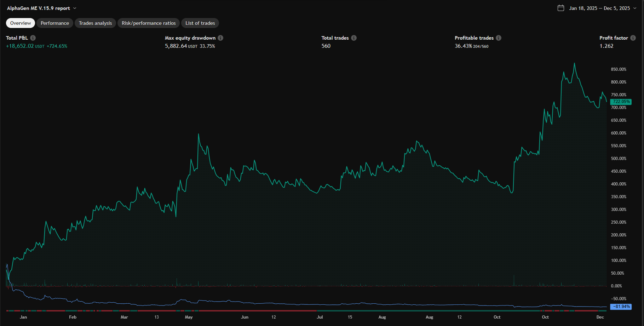Switch to the Performance tab

pyautogui.click(x=54, y=23)
